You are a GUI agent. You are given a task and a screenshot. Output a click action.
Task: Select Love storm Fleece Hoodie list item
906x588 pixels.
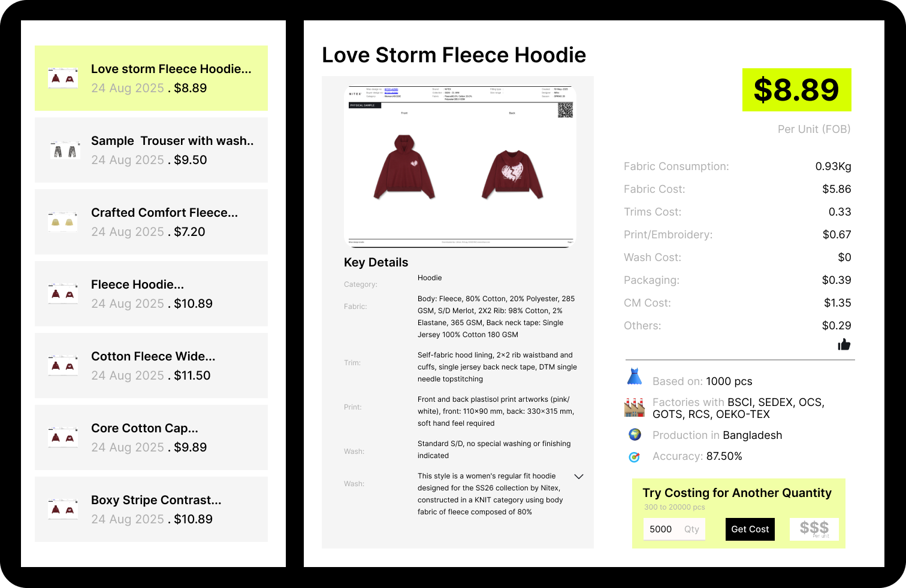(151, 78)
